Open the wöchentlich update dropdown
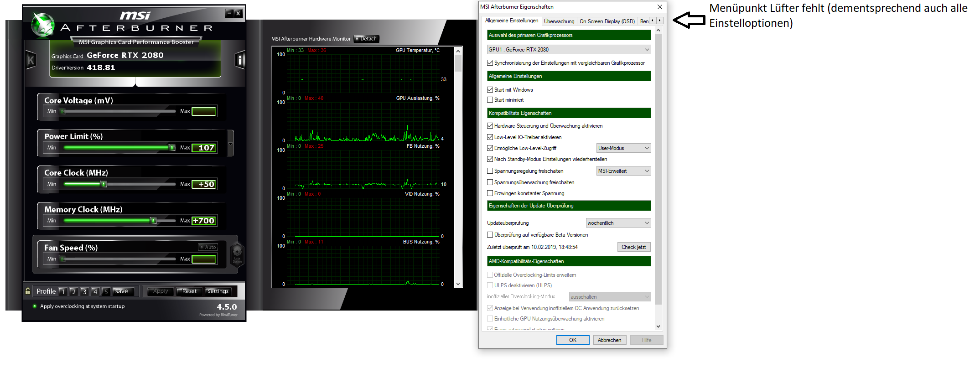The image size is (980, 373). [618, 223]
